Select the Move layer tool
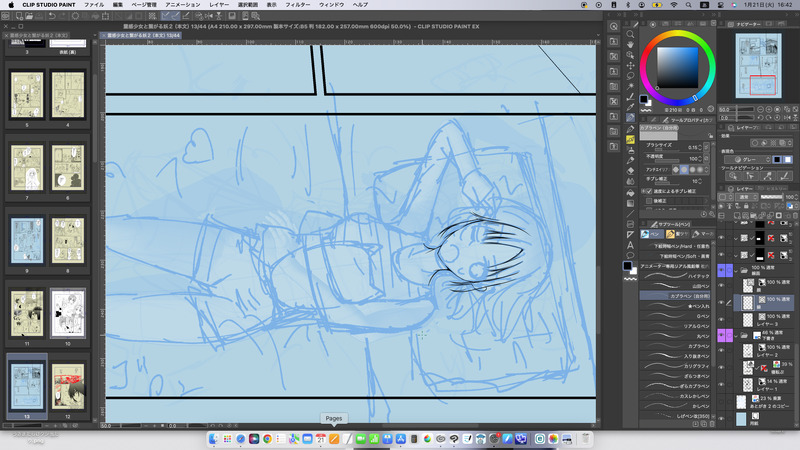 pos(630,65)
